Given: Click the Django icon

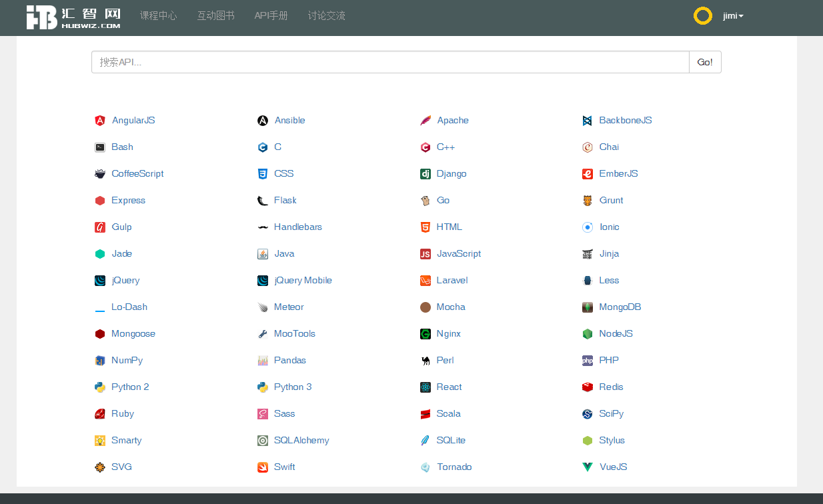Looking at the screenshot, I should 426,174.
